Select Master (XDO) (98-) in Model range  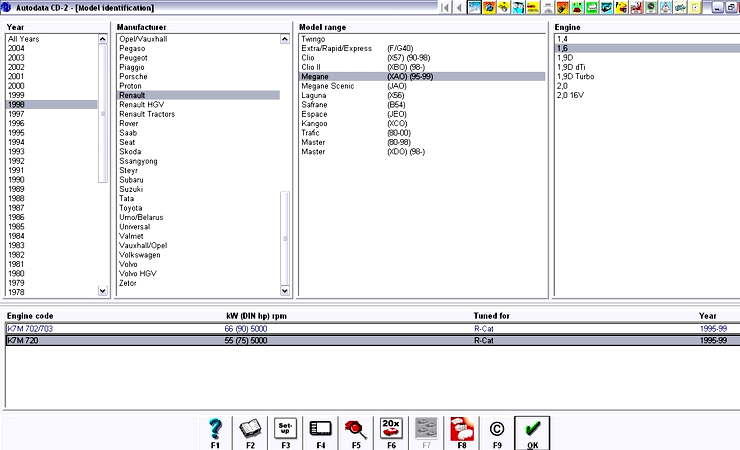422,151
